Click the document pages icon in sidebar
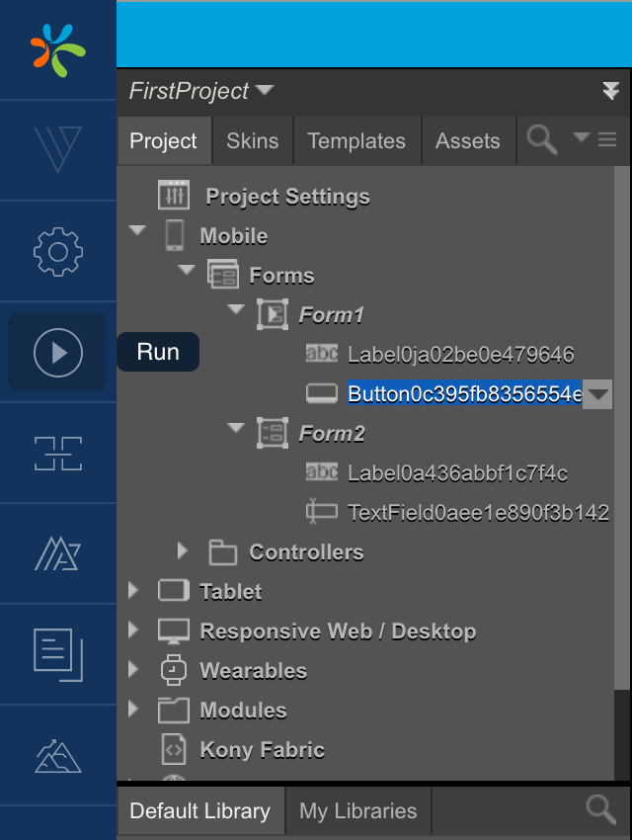The width and height of the screenshot is (632, 840). (x=57, y=654)
